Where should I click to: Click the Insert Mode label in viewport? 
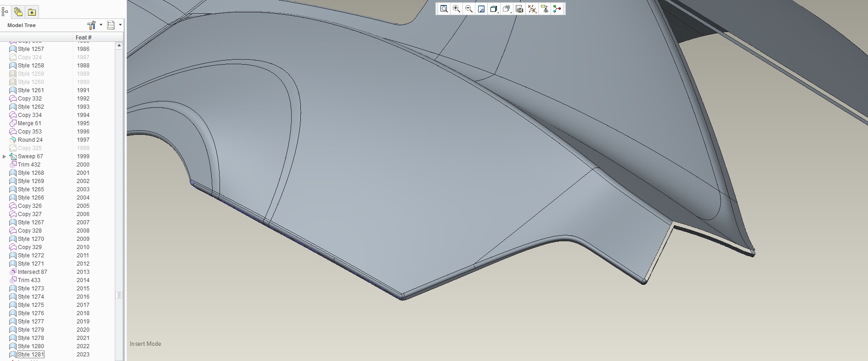pos(145,344)
